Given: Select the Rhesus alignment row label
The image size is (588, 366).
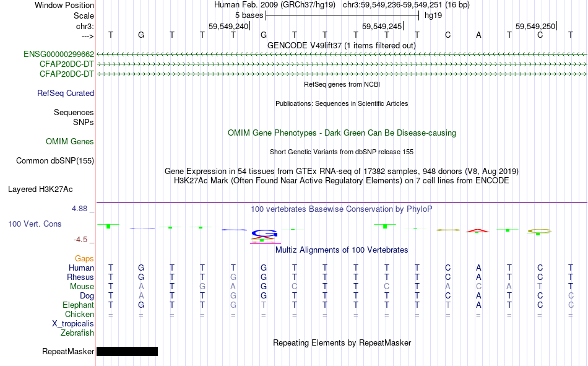Looking at the screenshot, I should coord(80,277).
